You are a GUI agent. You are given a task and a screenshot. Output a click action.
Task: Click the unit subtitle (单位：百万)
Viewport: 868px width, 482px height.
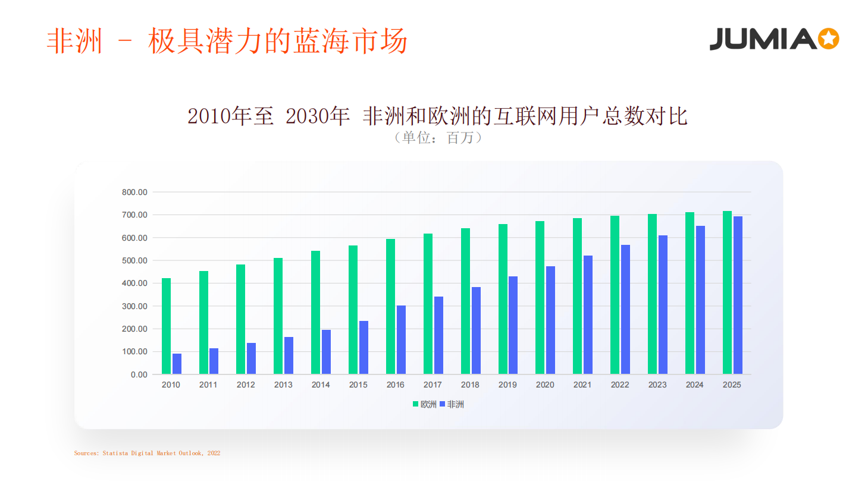tap(437, 138)
